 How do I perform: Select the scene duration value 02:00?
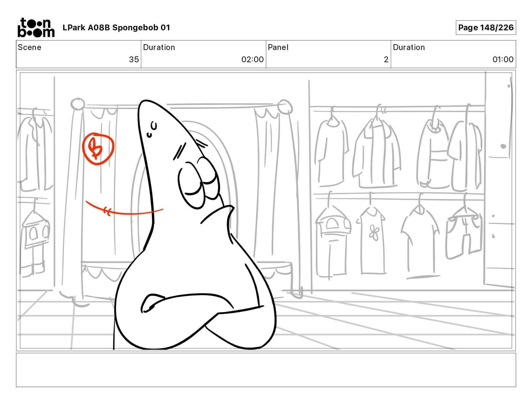click(x=252, y=59)
